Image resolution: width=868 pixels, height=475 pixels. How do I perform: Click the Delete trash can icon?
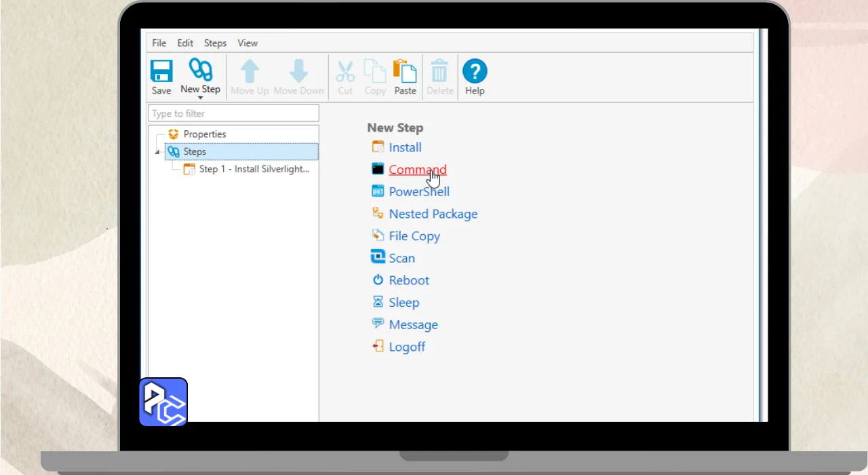pyautogui.click(x=439, y=71)
